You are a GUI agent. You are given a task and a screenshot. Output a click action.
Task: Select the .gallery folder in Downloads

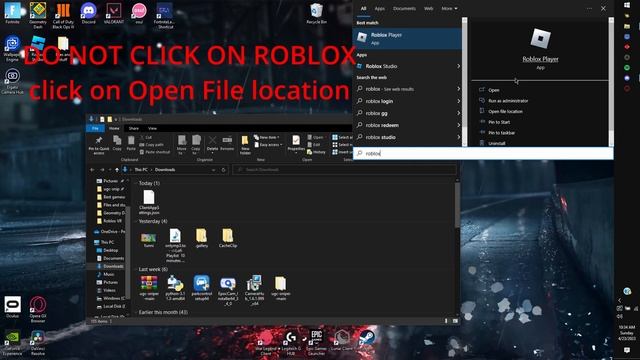[202, 238]
